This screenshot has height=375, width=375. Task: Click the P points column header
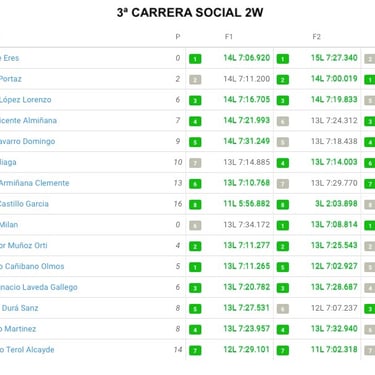point(178,37)
